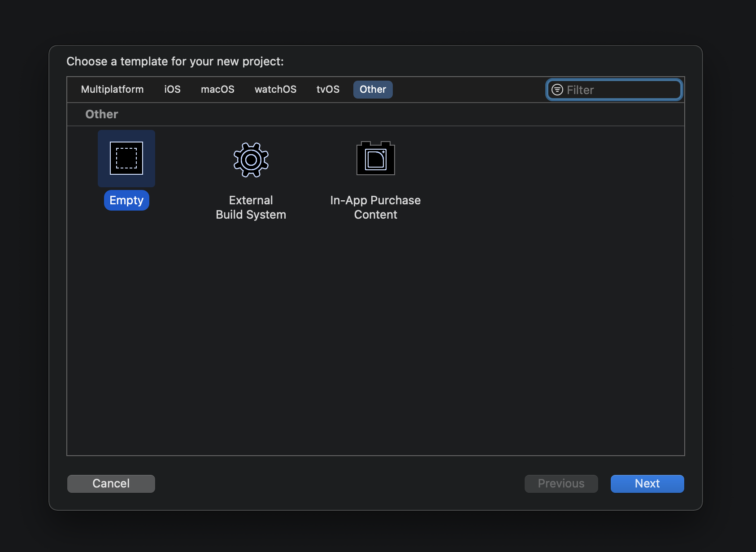Screen dimensions: 756x552
Task: Cancel the new project dialog
Action: [111, 483]
